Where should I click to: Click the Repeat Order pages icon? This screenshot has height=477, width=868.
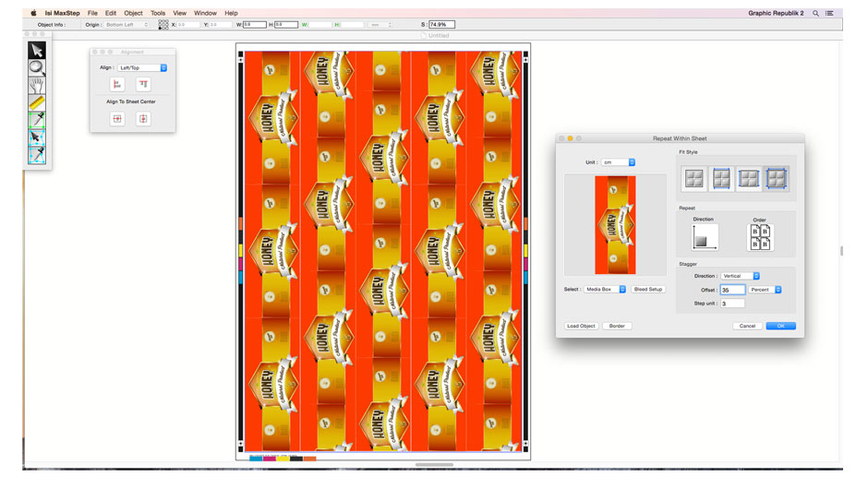pos(760,237)
